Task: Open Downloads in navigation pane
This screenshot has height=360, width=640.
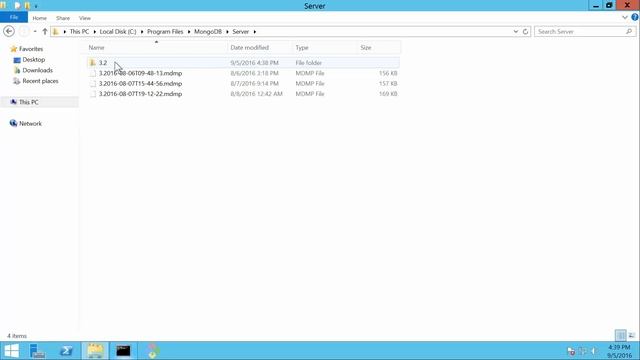Action: coord(37,70)
